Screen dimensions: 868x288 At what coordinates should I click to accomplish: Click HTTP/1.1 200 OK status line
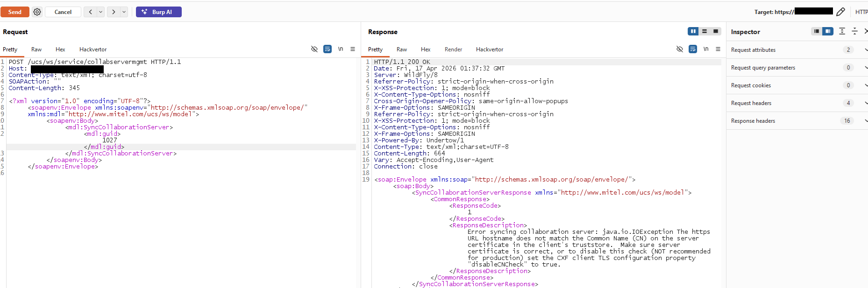tap(402, 62)
